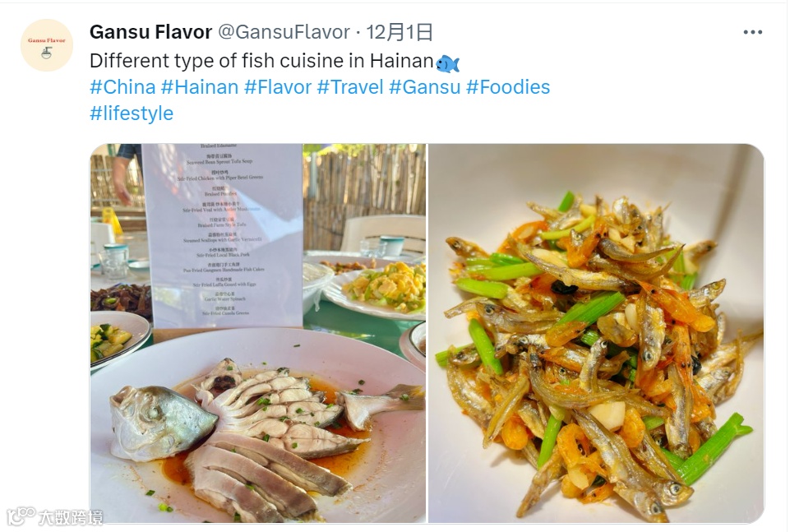790x532 pixels.
Task: Open the #lifestyle hashtag
Action: tap(132, 113)
